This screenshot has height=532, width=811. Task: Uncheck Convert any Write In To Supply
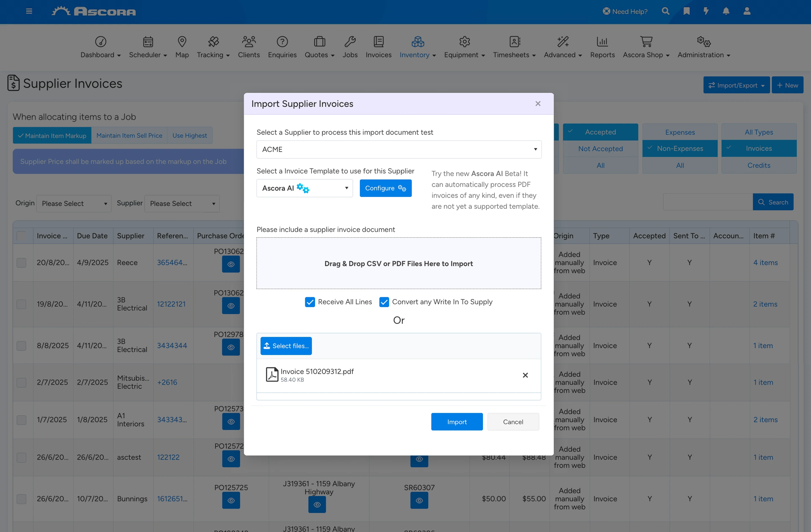click(384, 302)
